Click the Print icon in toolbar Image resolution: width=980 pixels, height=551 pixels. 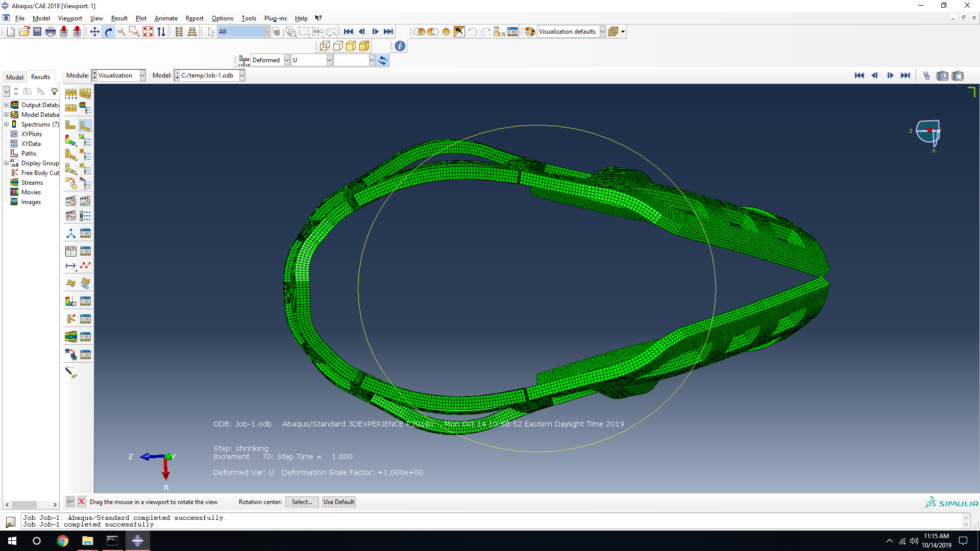click(51, 32)
